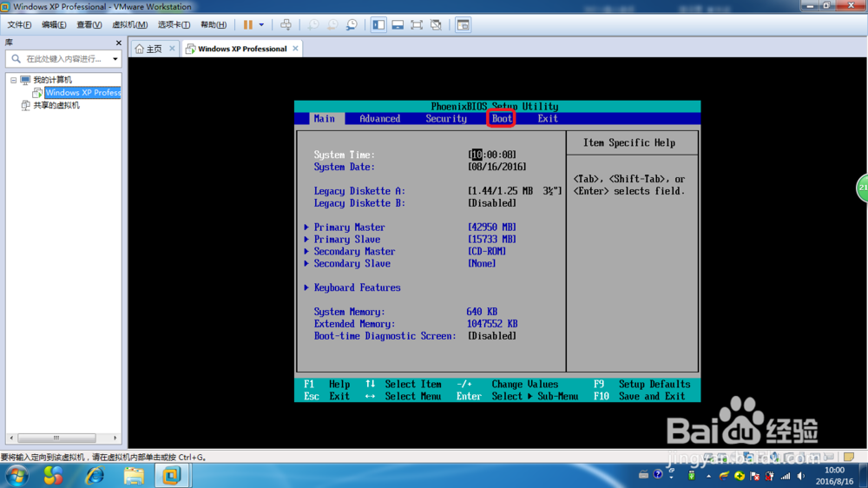Pause the virtual machine with the orange button
This screenshot has height=488, width=868.
248,25
